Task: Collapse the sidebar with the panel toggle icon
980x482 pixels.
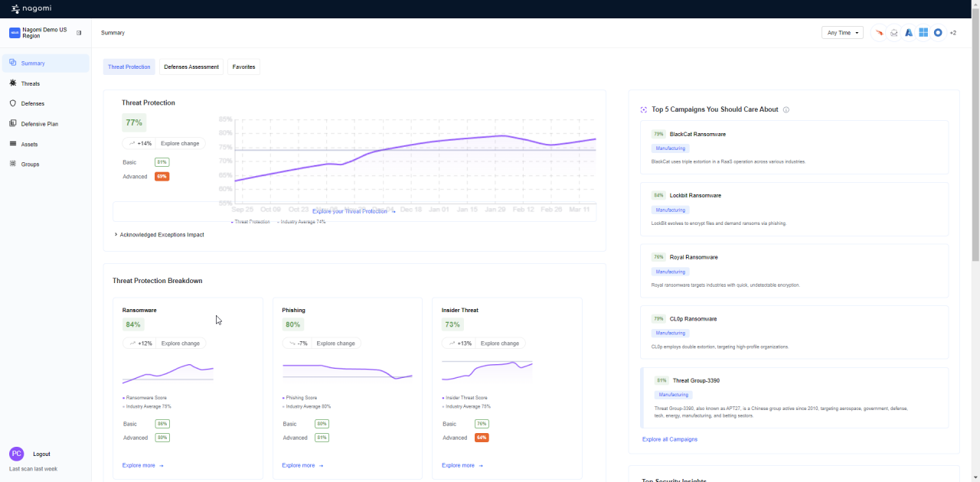Action: tap(79, 33)
